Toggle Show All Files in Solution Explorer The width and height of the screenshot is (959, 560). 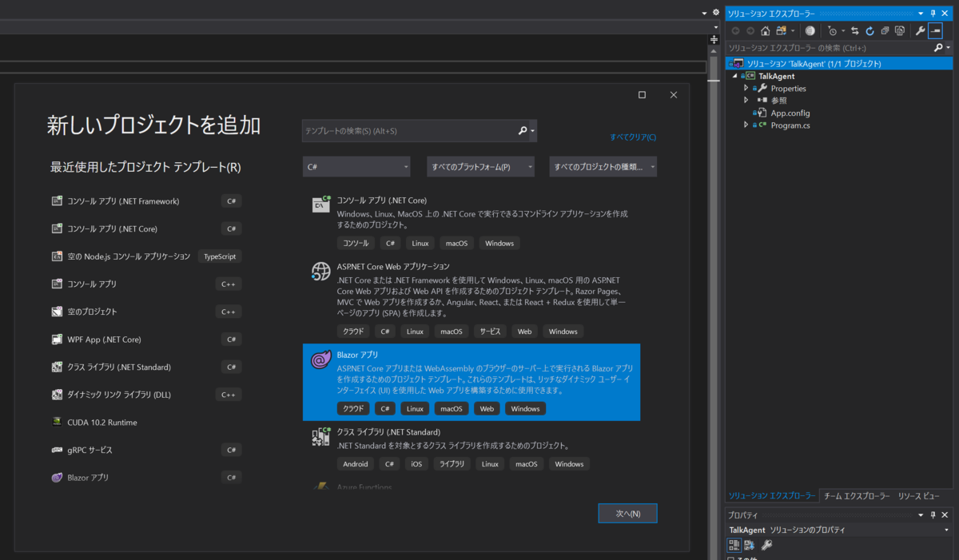(900, 31)
